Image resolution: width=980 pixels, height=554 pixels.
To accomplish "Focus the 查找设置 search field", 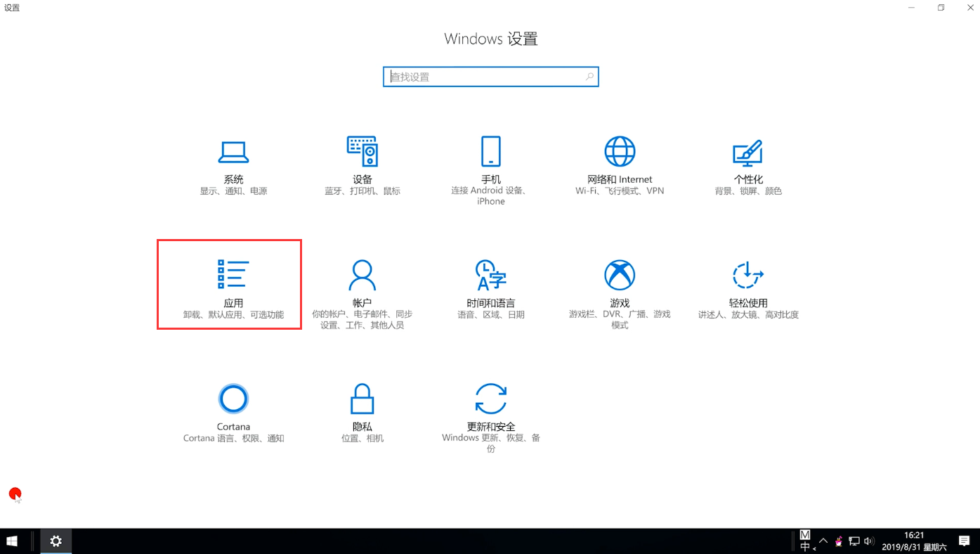I will point(491,77).
